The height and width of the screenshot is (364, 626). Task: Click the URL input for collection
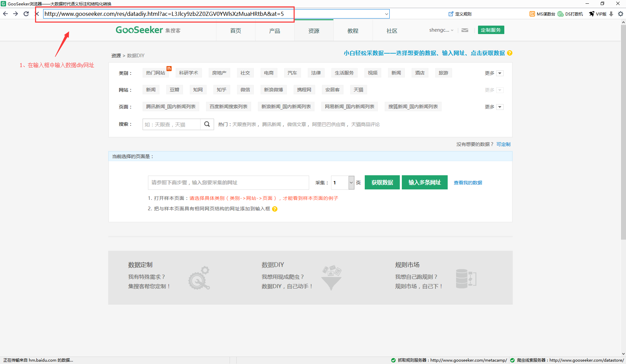click(x=229, y=183)
